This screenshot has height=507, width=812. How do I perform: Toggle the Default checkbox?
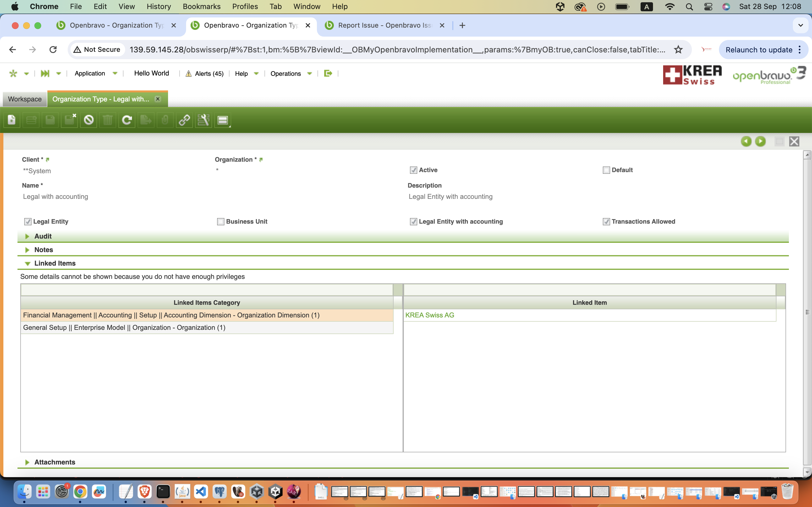[x=606, y=170]
